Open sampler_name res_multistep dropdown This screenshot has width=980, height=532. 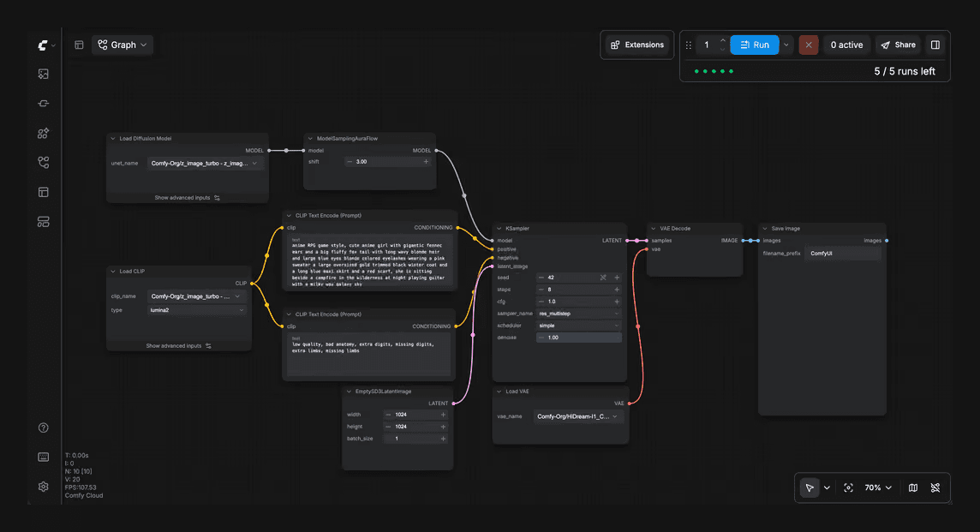tap(578, 314)
